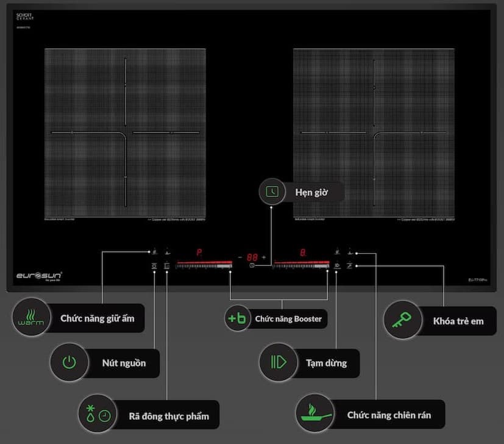The height and width of the screenshot is (444, 504).
Task: Click the left cooking zone center cross
Action: 126,133
